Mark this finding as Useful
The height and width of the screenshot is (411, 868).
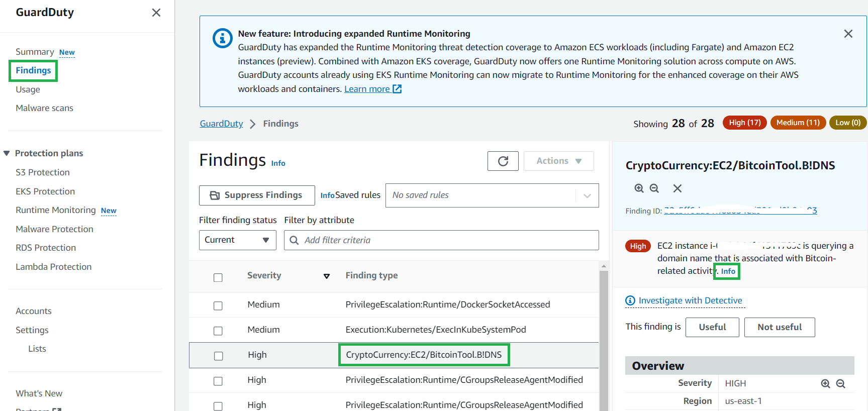click(712, 327)
